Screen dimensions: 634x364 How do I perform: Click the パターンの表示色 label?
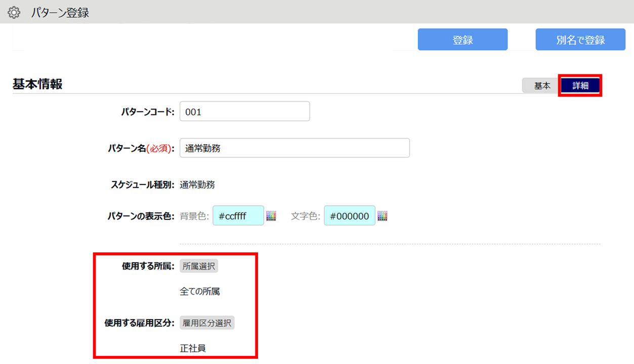click(x=141, y=216)
